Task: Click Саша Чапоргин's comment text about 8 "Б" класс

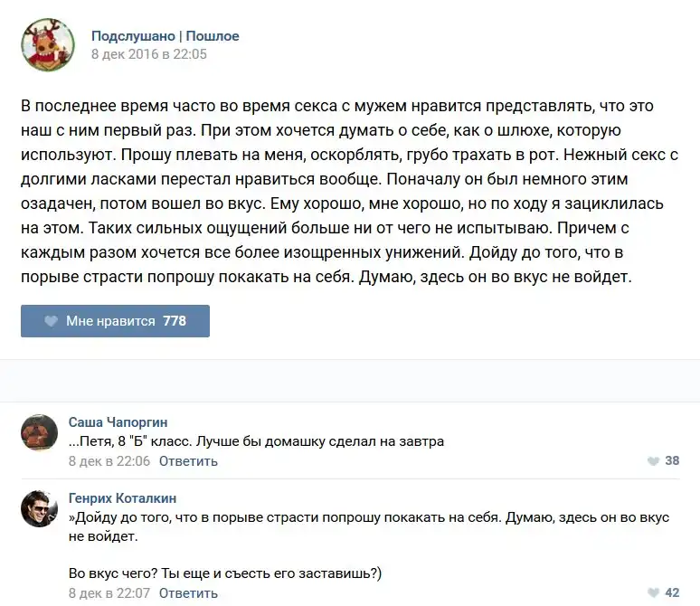Action: click(257, 441)
